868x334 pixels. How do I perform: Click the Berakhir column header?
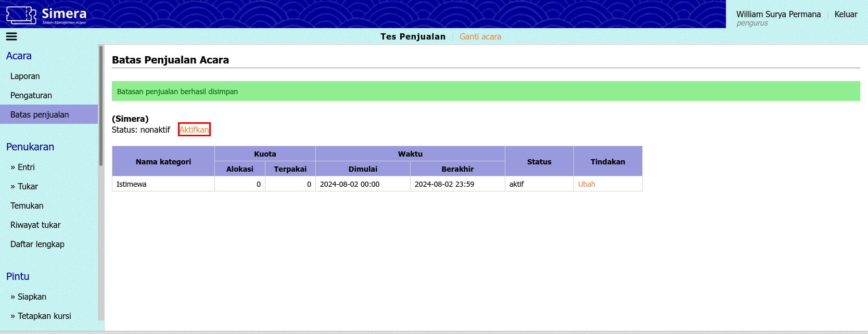(x=457, y=169)
